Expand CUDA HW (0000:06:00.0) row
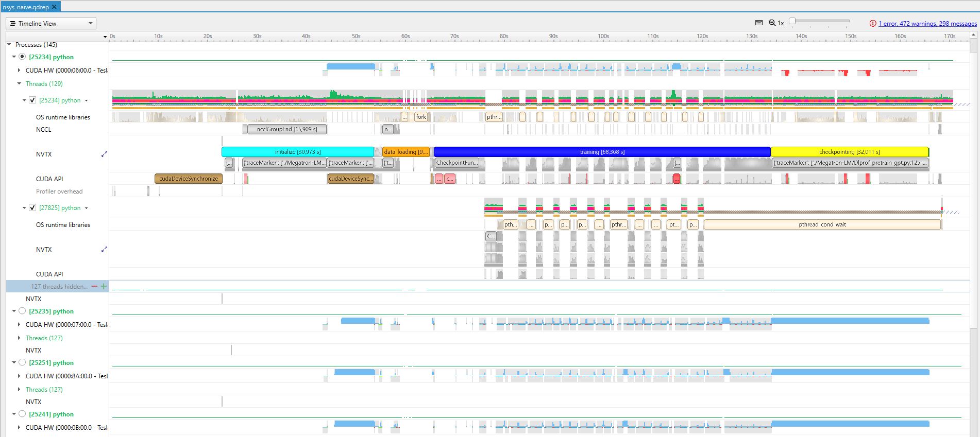Image resolution: width=980 pixels, height=437 pixels. tap(19, 70)
